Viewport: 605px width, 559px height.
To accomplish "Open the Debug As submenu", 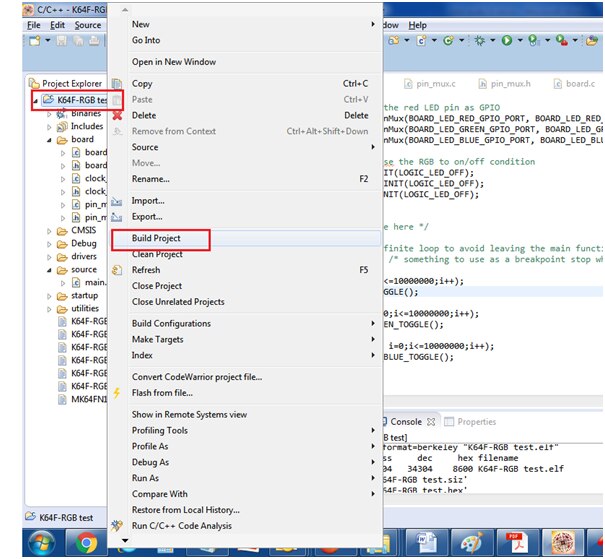I will pyautogui.click(x=245, y=462).
